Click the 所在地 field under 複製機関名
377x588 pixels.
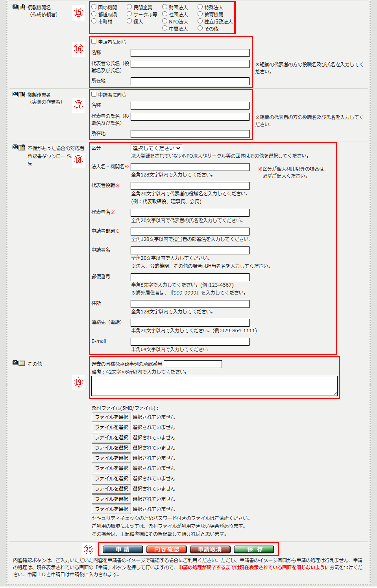[190, 81]
